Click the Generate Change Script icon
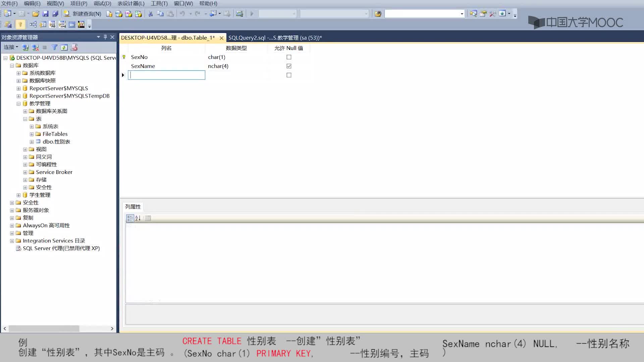Image resolution: width=644 pixels, height=362 pixels. pyautogui.click(x=8, y=24)
